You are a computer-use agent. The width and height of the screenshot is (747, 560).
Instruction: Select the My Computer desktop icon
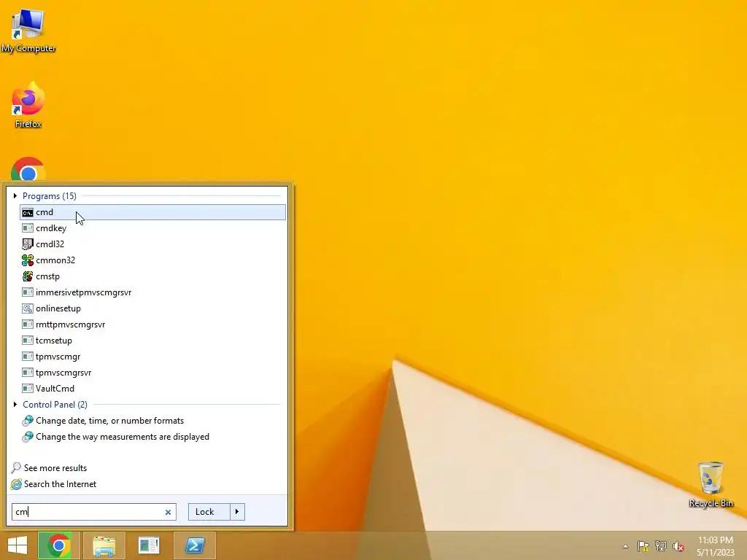click(28, 31)
